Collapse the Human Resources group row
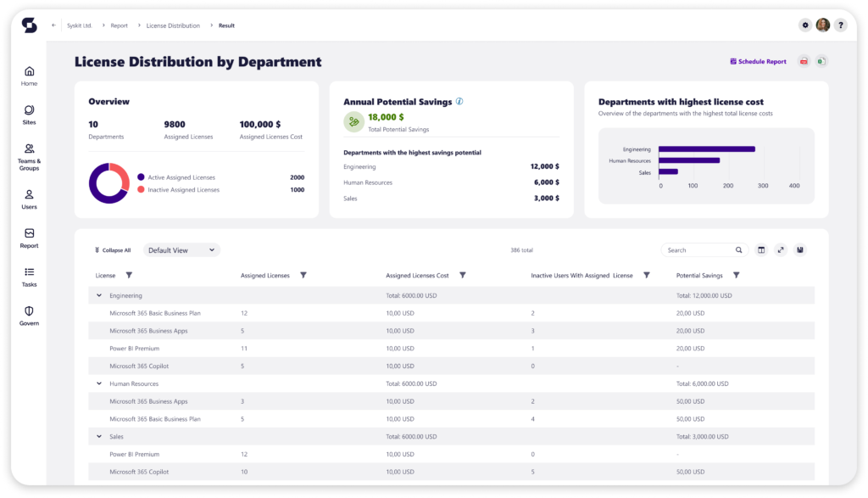 [x=99, y=383]
